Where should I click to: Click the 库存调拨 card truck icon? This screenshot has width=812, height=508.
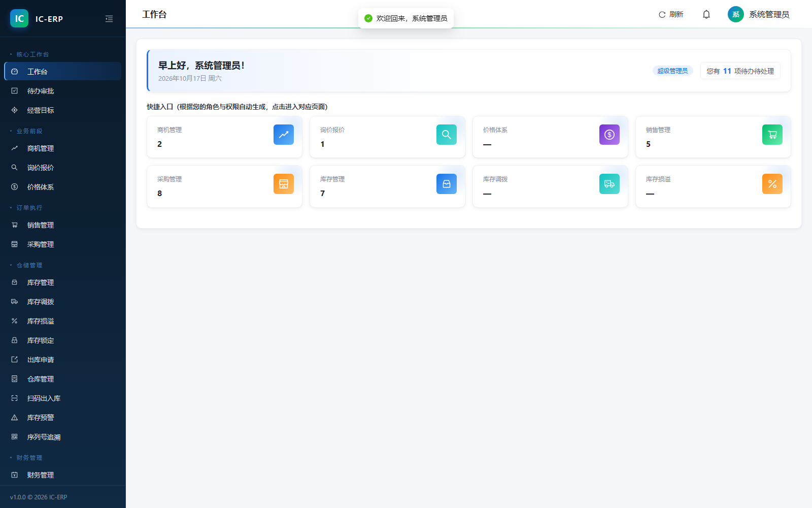tap(610, 184)
